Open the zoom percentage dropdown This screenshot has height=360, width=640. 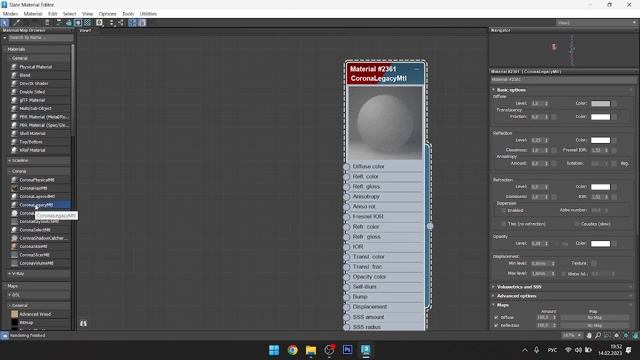point(572,336)
